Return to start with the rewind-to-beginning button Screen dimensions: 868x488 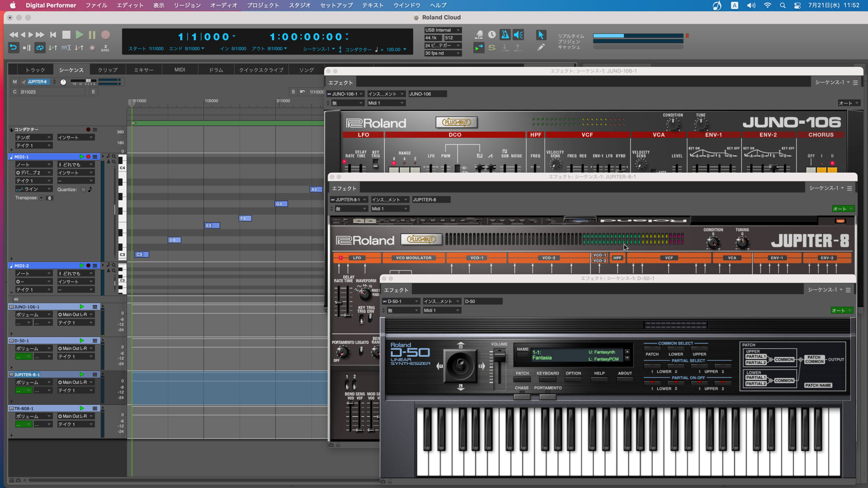click(x=53, y=35)
